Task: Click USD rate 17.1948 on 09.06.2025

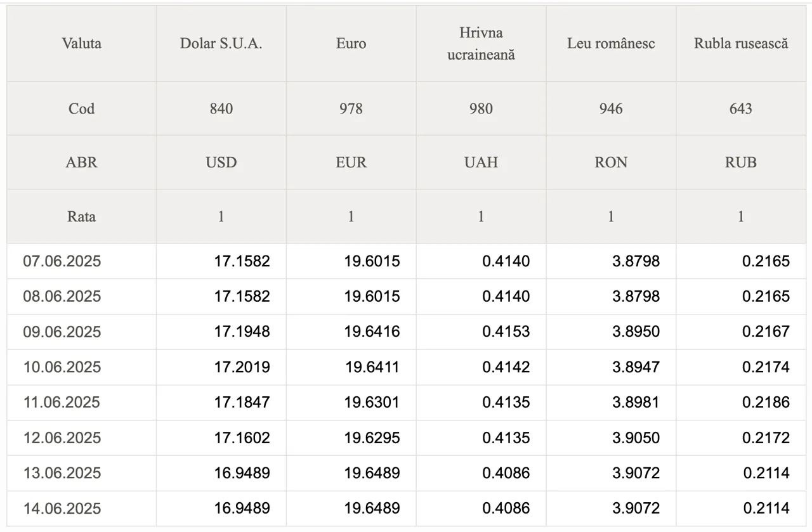Action: [221, 332]
